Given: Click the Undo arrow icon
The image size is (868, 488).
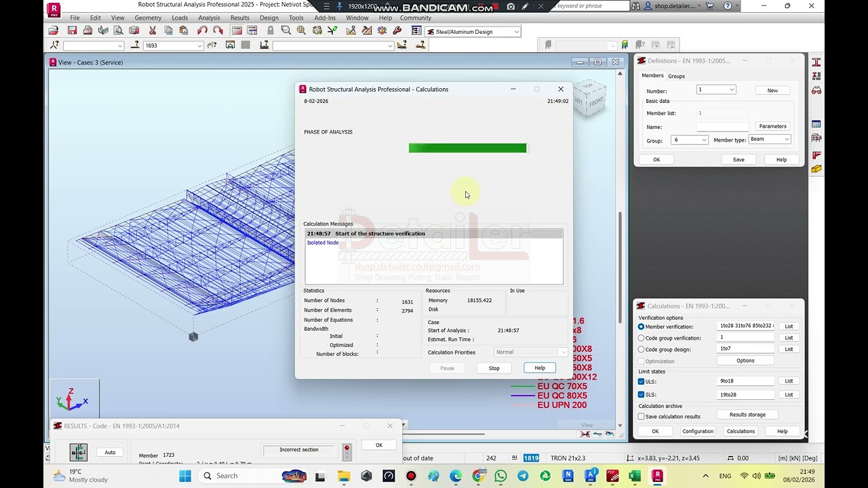Looking at the screenshot, I should [x=202, y=30].
